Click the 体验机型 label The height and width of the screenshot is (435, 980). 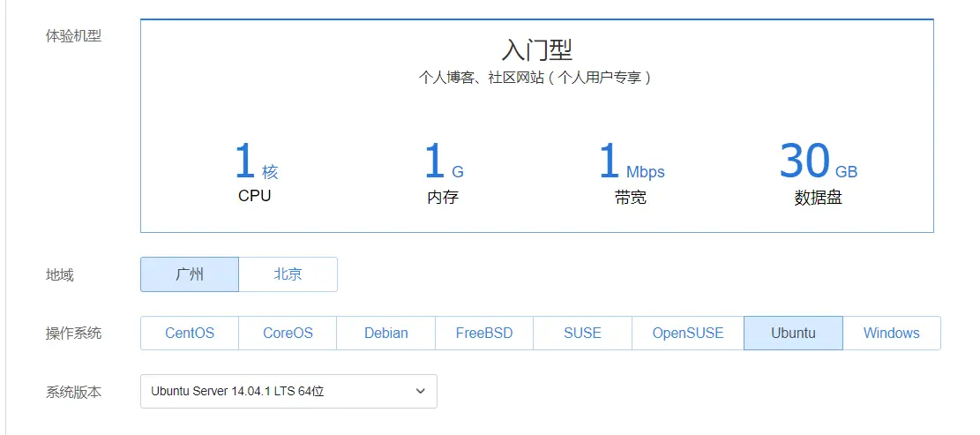point(73,35)
